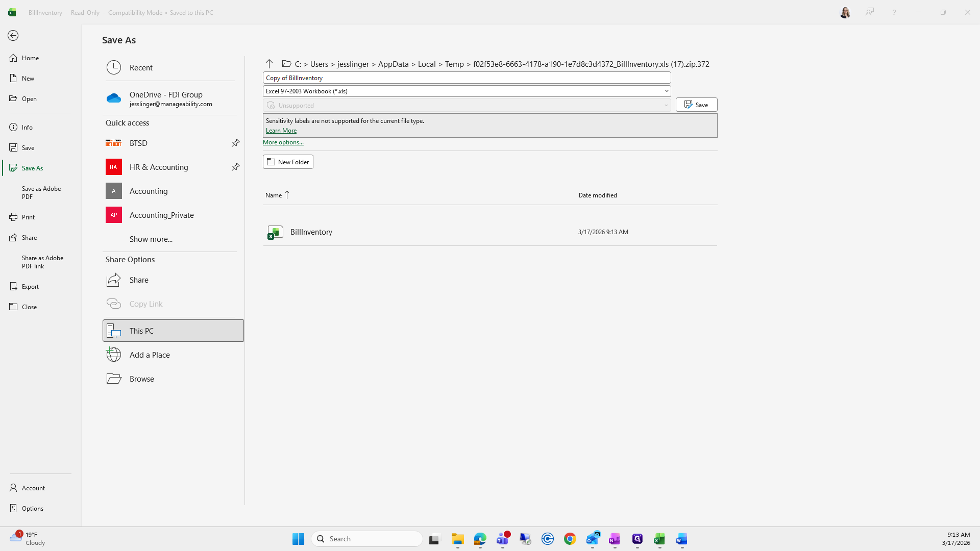Click the back arrow to exit Backstage
The width and height of the screenshot is (980, 551).
click(13, 35)
